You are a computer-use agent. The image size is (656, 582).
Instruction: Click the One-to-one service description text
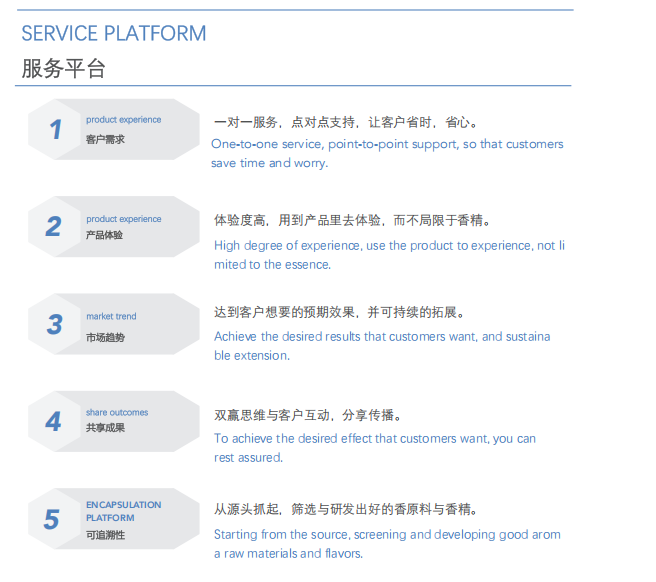click(387, 153)
